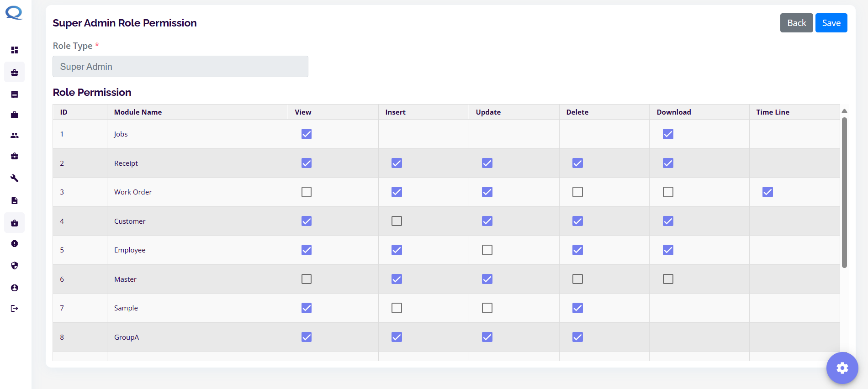This screenshot has width=868, height=389.
Task: Enable Insert permission for Customer
Action: pos(397,221)
